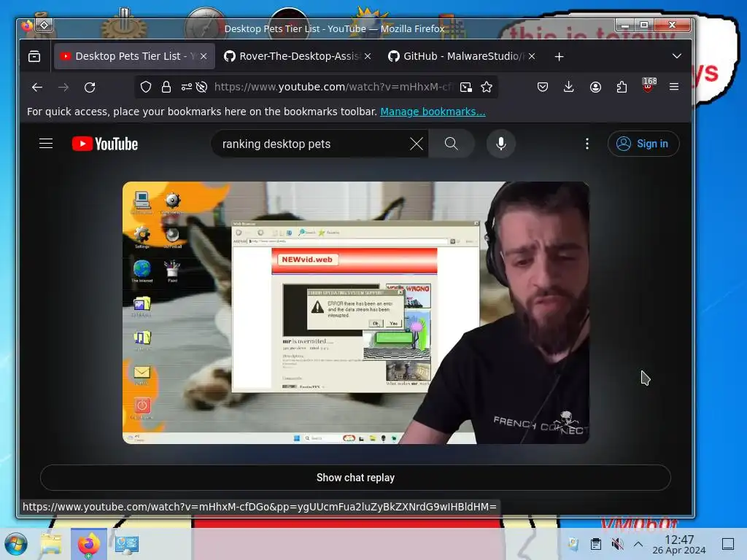This screenshot has height=560, width=747.
Task: Open file explorer from taskbar
Action: pyautogui.click(x=51, y=544)
